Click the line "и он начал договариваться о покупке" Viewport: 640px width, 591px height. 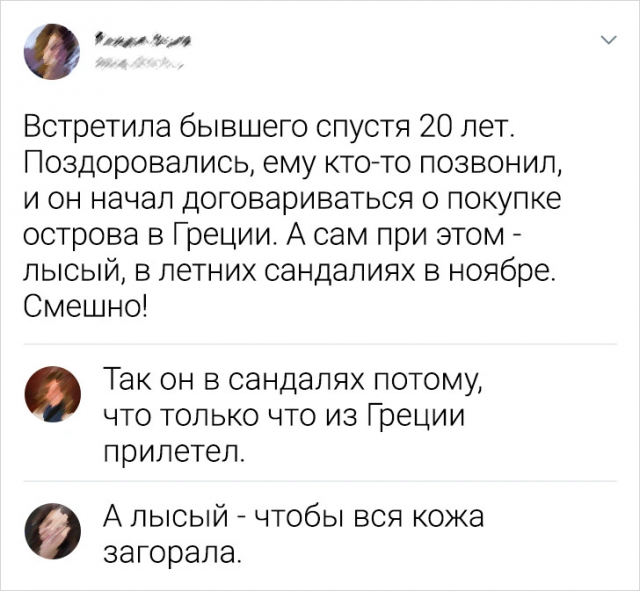tap(292, 200)
